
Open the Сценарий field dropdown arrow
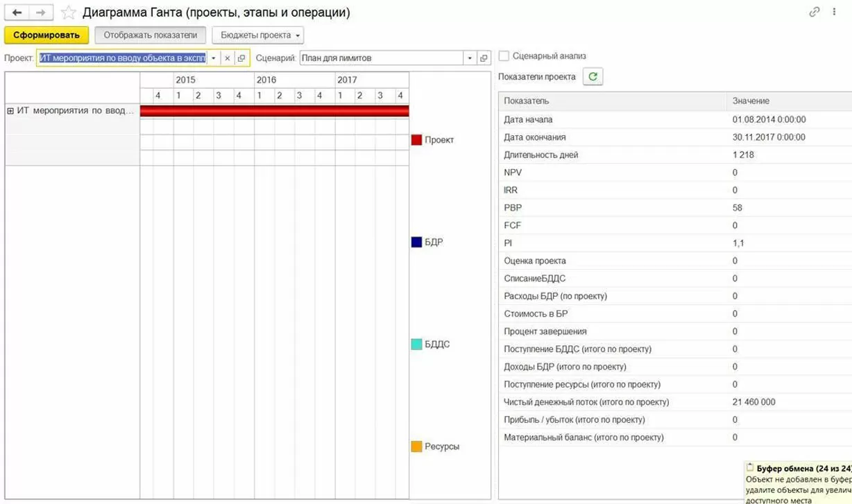[x=470, y=58]
